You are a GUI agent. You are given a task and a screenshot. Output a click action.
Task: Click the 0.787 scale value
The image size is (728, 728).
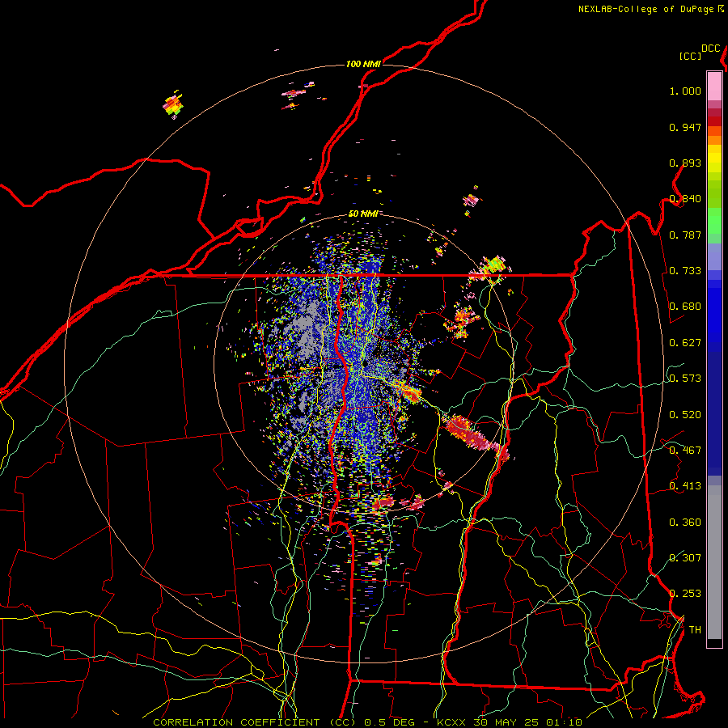685,235
